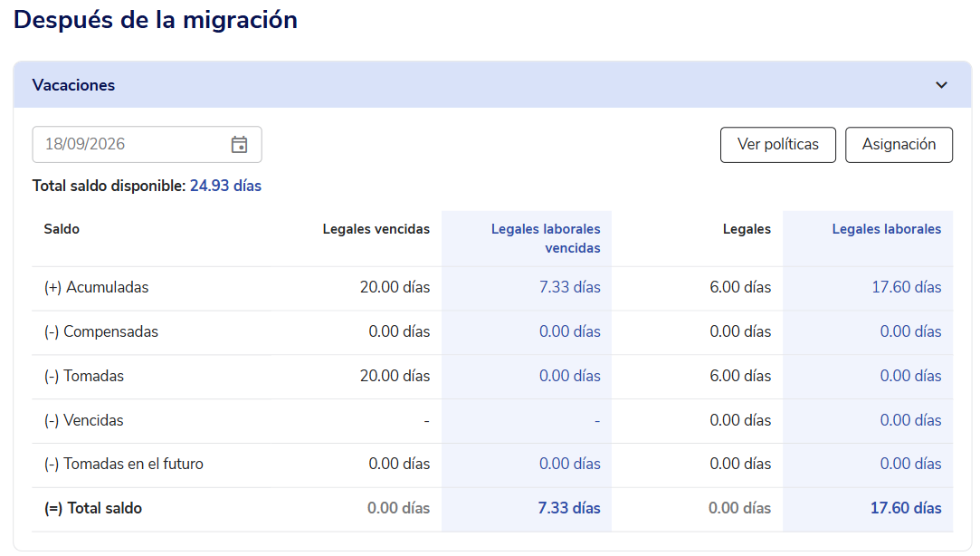Collapse the Vacaciones section chevron
Image resolution: width=980 pixels, height=556 pixels.
coord(941,85)
